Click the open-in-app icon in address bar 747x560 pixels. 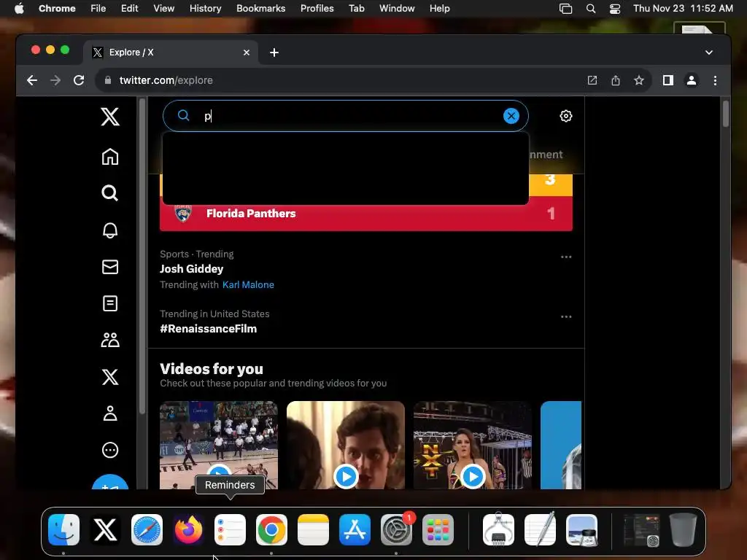[592, 80]
